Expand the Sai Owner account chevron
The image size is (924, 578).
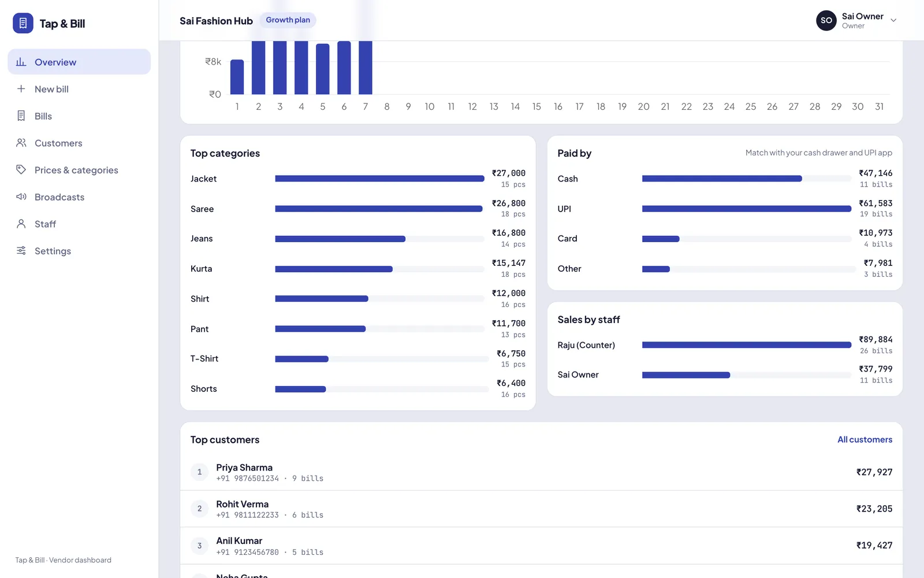click(x=893, y=20)
